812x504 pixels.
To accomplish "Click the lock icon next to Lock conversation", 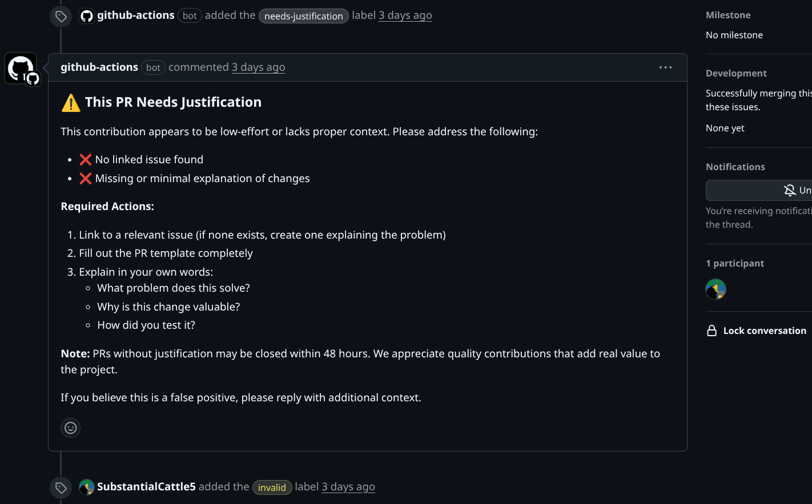I will pos(711,331).
